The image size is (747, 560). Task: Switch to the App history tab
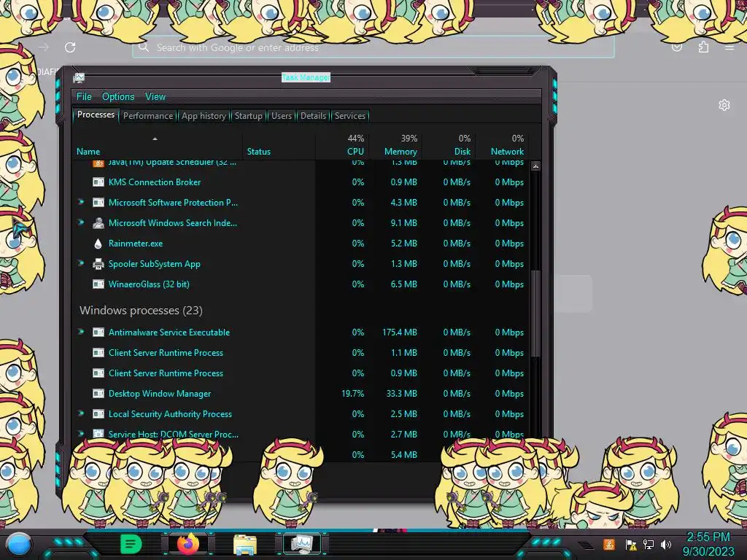204,116
